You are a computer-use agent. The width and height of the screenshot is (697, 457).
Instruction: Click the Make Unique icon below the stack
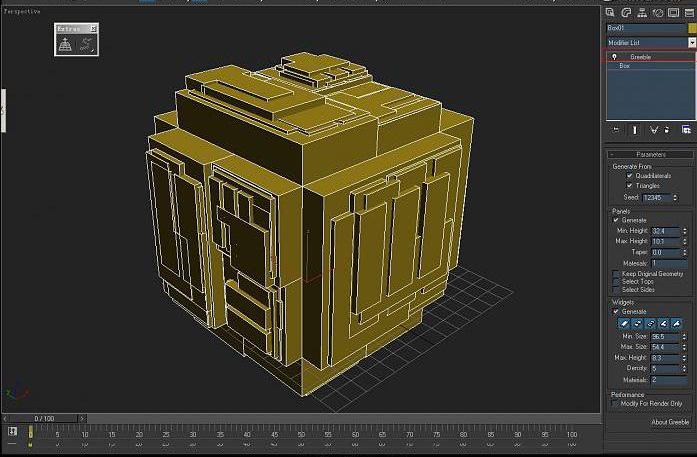(x=653, y=130)
